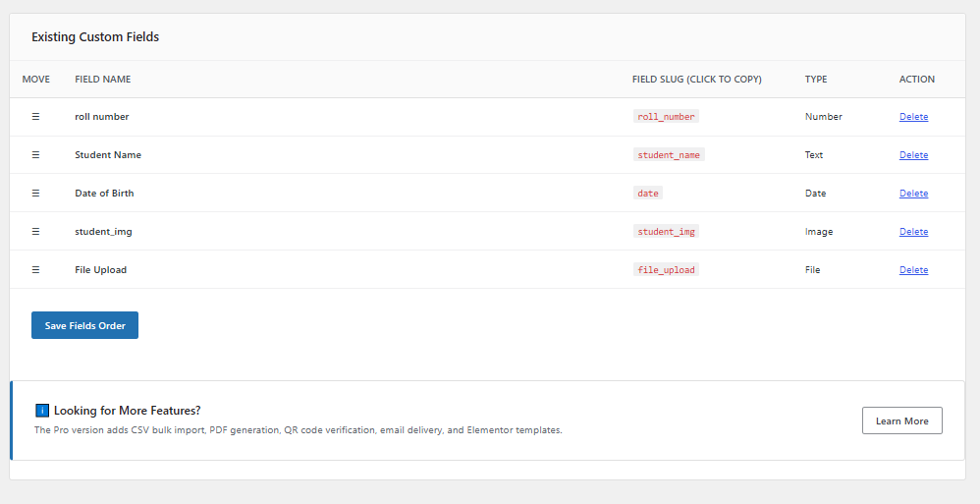Click the Pro version description text

299,430
